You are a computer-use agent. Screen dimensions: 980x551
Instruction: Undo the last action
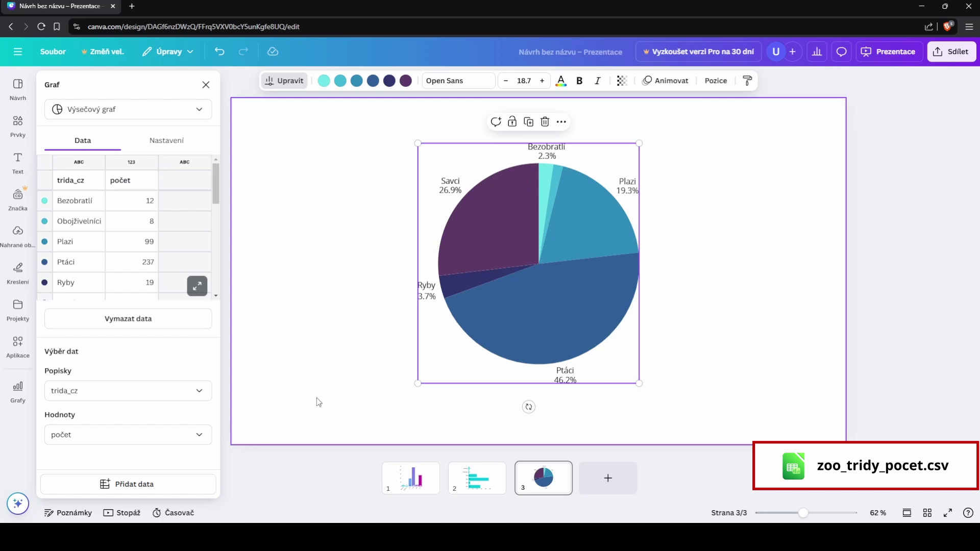coord(219,52)
